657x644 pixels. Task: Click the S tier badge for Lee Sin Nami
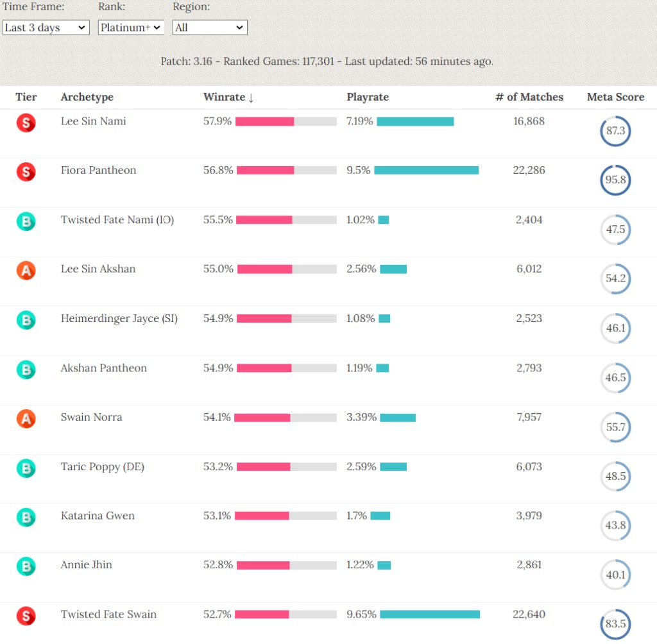(26, 123)
